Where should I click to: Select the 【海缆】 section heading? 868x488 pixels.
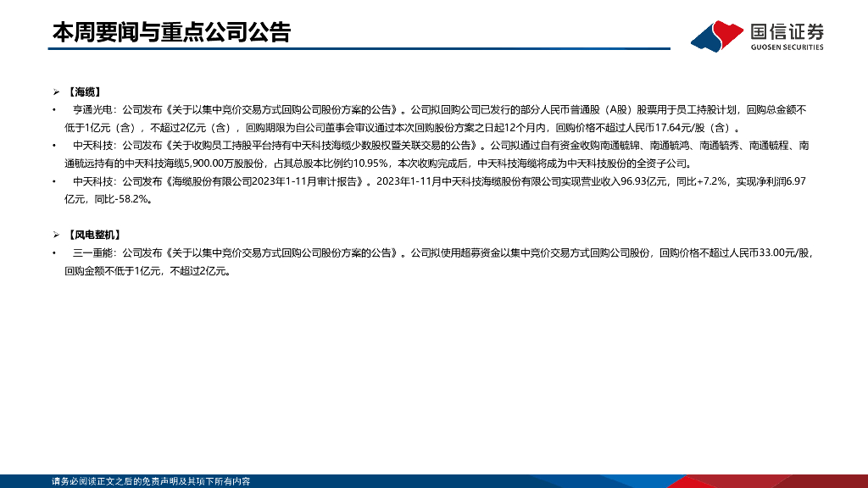click(x=84, y=92)
